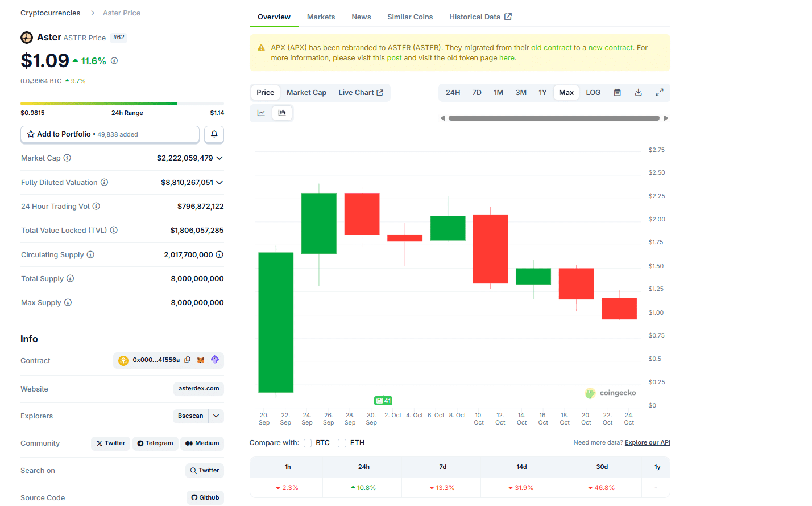Open the new contract link
Image resolution: width=812 pixels, height=506 pixels.
pyautogui.click(x=610, y=48)
